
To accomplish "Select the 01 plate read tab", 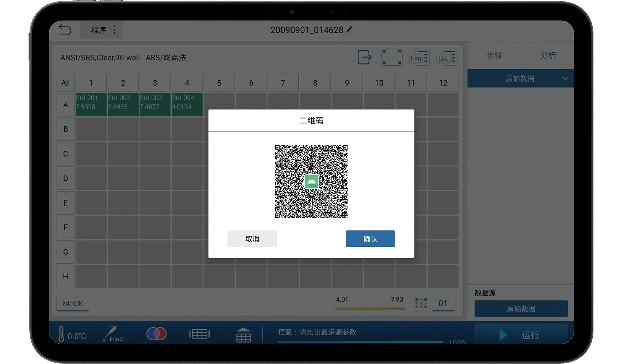I will coord(443,303).
